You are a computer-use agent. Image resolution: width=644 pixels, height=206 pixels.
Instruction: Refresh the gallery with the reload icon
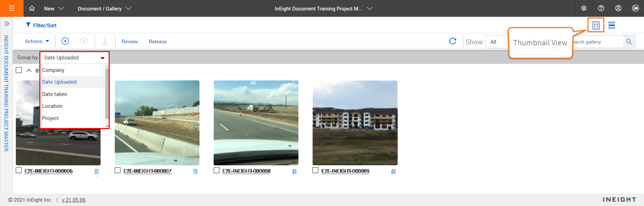tap(453, 41)
